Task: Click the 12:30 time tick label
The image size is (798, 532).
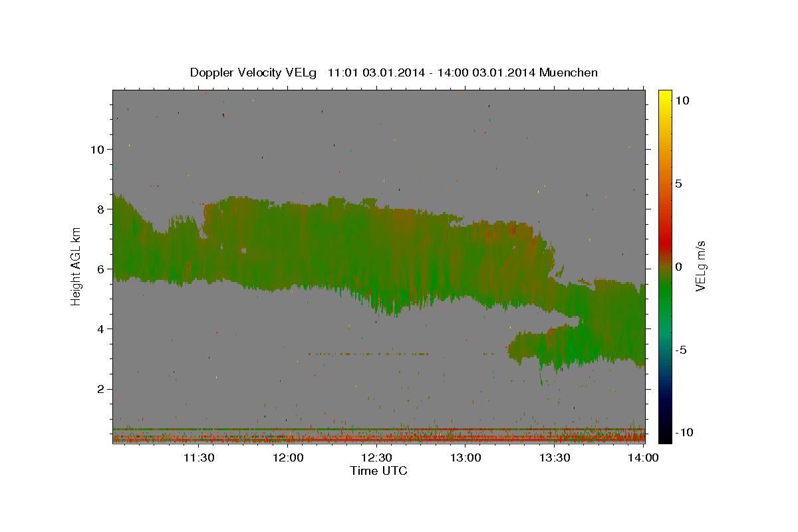Action: [x=376, y=458]
